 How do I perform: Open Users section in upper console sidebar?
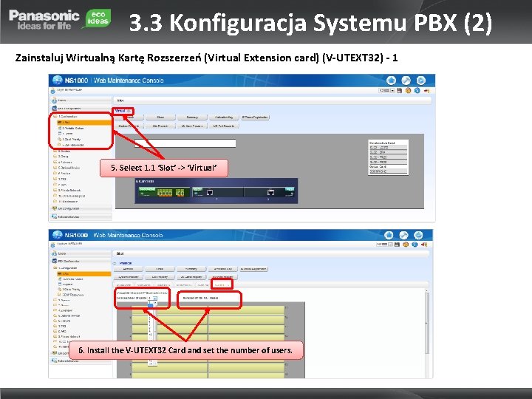(x=81, y=100)
